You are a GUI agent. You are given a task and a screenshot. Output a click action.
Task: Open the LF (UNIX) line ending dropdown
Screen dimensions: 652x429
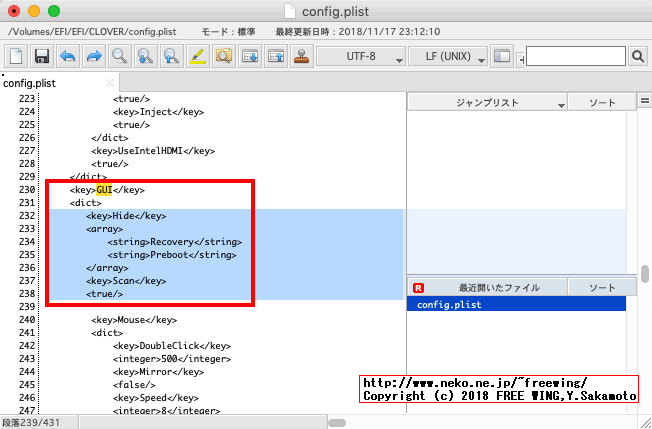[x=448, y=56]
